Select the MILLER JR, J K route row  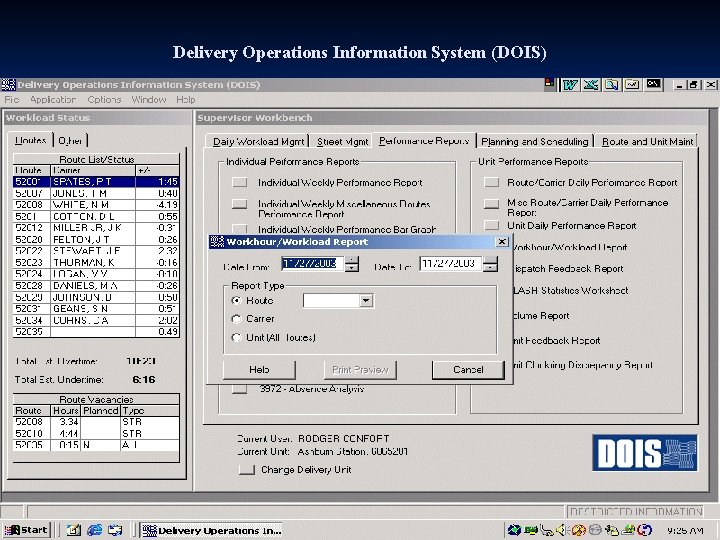click(x=96, y=228)
